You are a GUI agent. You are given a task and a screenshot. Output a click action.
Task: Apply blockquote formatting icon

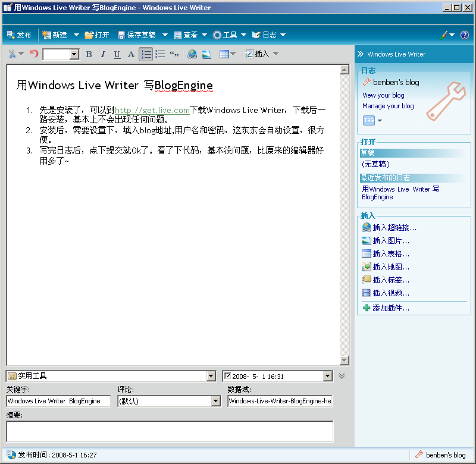pos(174,54)
